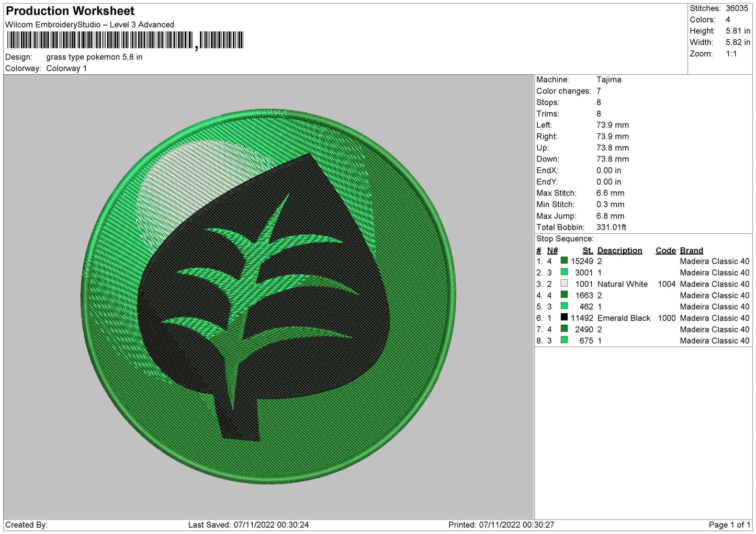Click the light green swatch in row 2
Screen dimensions: 756x534
pyautogui.click(x=564, y=272)
